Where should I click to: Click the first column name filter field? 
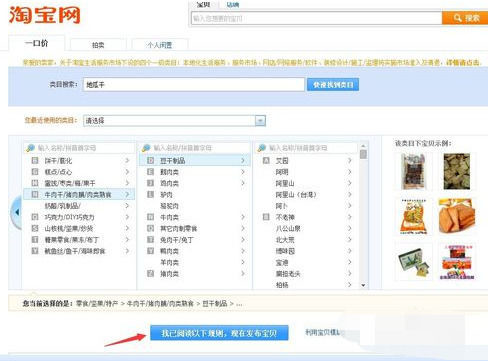[79, 148]
